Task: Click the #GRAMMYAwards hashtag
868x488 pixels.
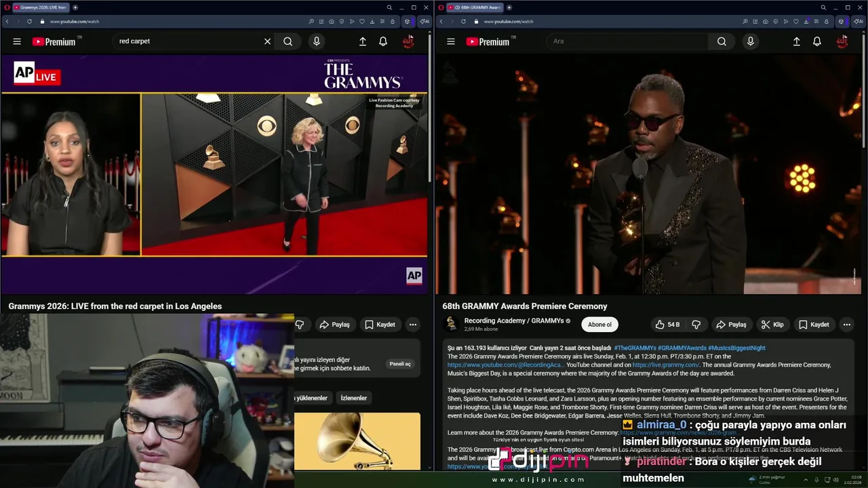Action: click(x=682, y=348)
